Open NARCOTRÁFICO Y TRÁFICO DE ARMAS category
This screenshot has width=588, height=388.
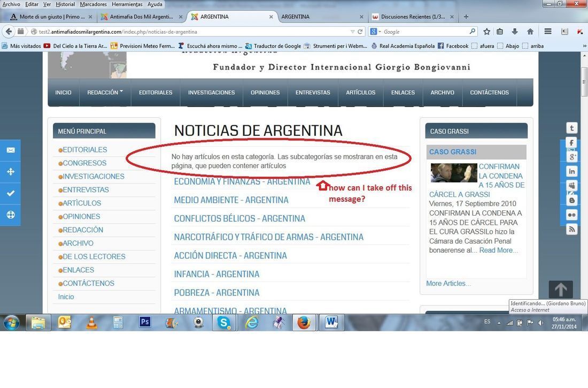(268, 238)
